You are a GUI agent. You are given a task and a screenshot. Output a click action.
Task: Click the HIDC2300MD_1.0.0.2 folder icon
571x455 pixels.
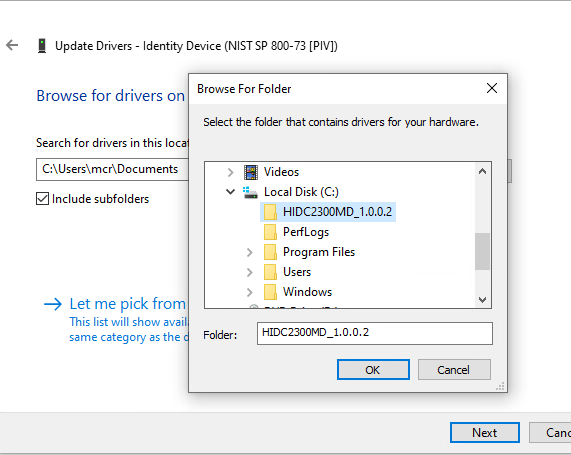(270, 212)
